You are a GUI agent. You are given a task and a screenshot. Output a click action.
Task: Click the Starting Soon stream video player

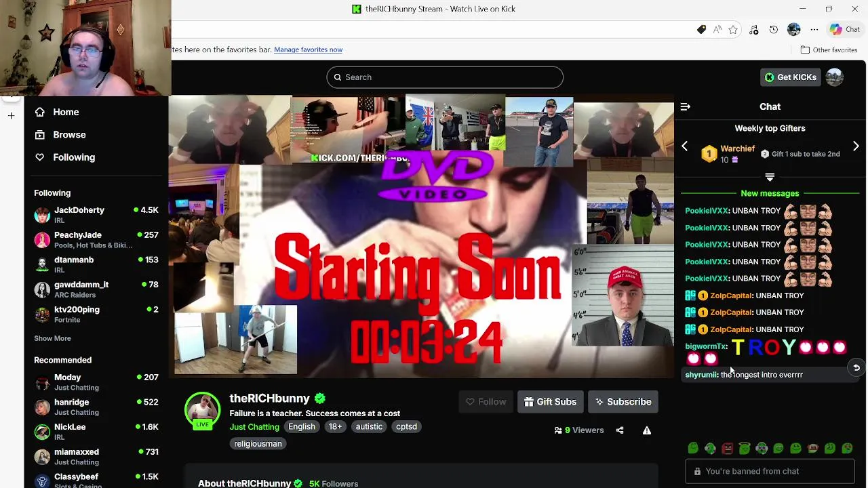[421, 237]
